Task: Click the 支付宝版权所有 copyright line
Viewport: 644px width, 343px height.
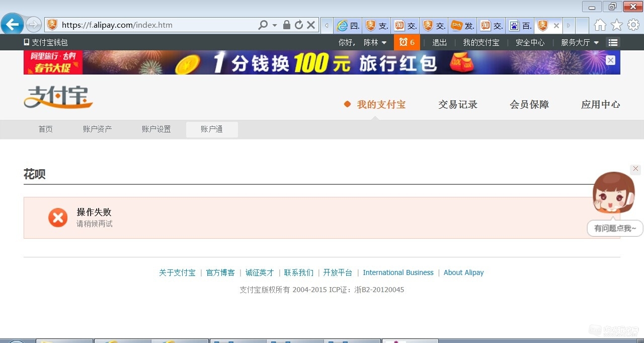Action: tap(322, 290)
